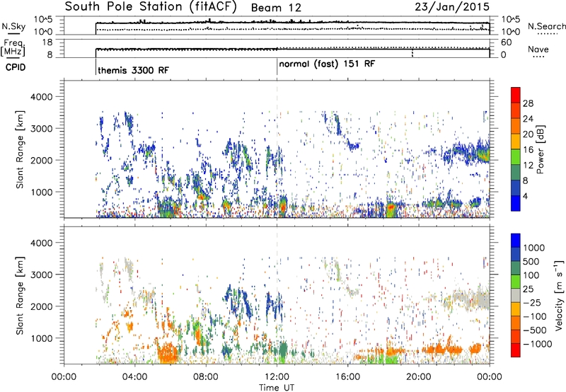
Task: Click the '-500' tick on the Velocity colorbar
Action: point(534,330)
